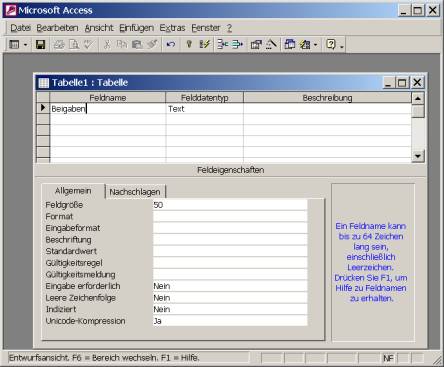
Task: Click the Format property field
Action: point(230,216)
